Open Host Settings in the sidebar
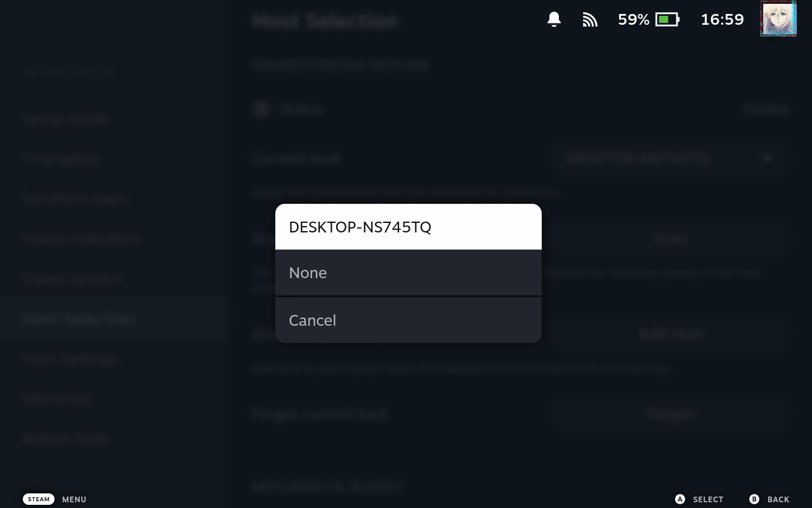Screen dimensions: 812x508 70,359
